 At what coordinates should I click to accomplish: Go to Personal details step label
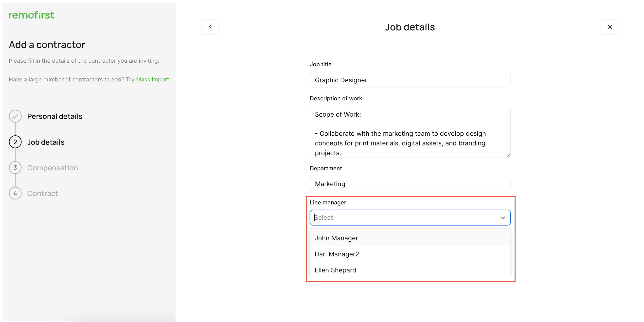click(x=55, y=116)
